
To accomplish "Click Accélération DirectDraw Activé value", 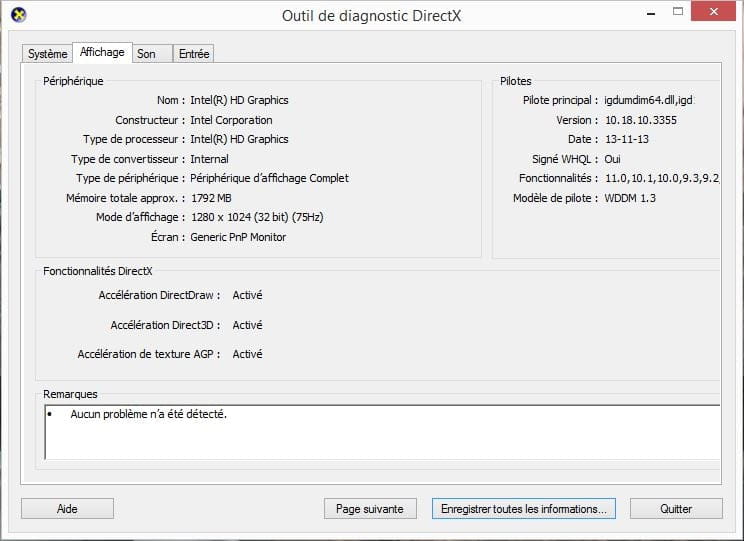I will tap(247, 295).
